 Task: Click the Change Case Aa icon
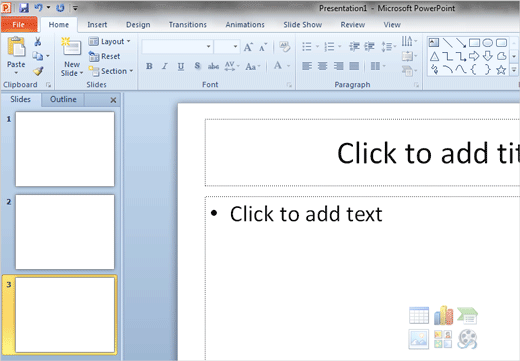pyautogui.click(x=250, y=67)
